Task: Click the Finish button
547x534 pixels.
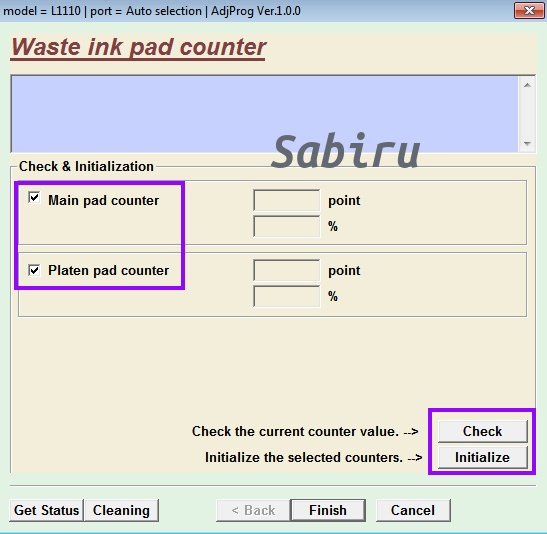Action: pyautogui.click(x=328, y=510)
